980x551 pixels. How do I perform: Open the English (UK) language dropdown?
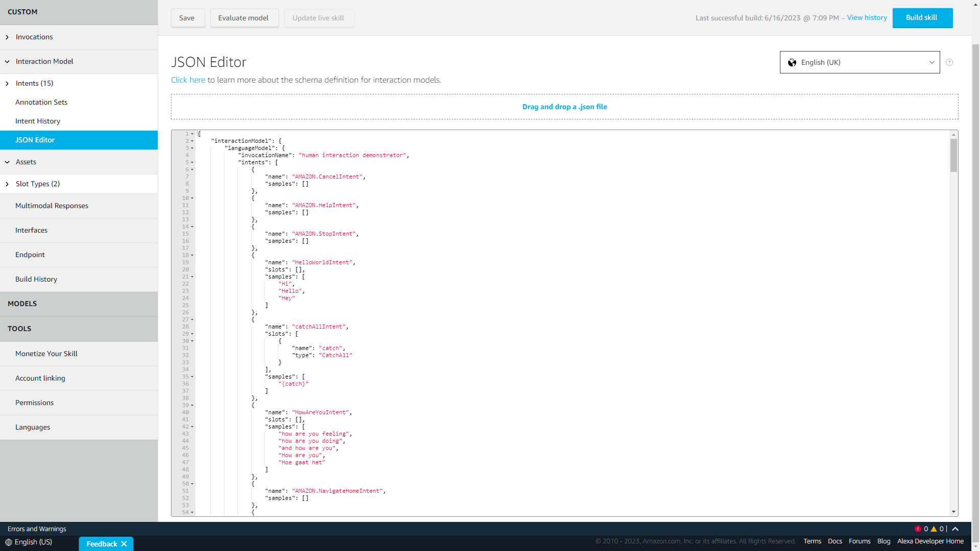pyautogui.click(x=860, y=62)
